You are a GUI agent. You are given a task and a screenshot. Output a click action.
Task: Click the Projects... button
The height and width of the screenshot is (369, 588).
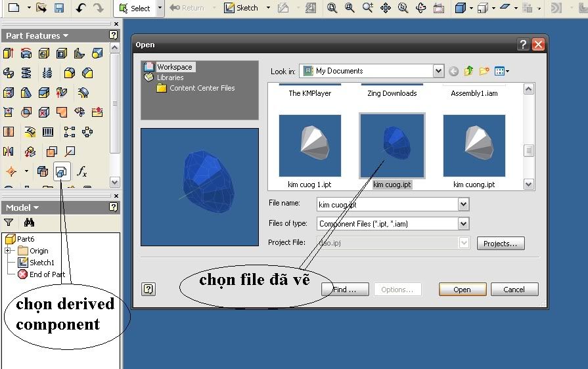(500, 244)
